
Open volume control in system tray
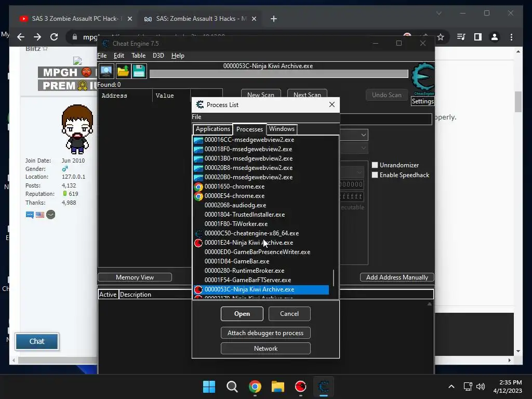[481, 387]
